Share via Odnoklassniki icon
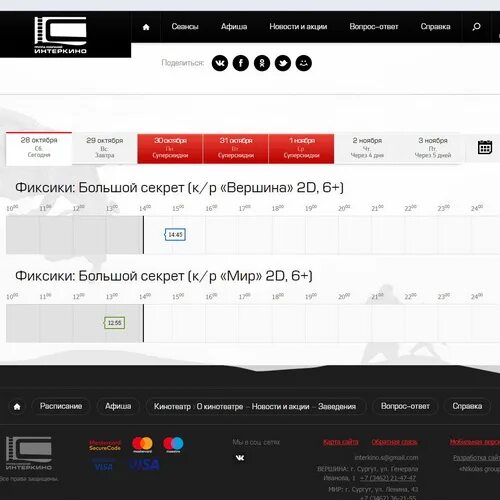 [262, 63]
